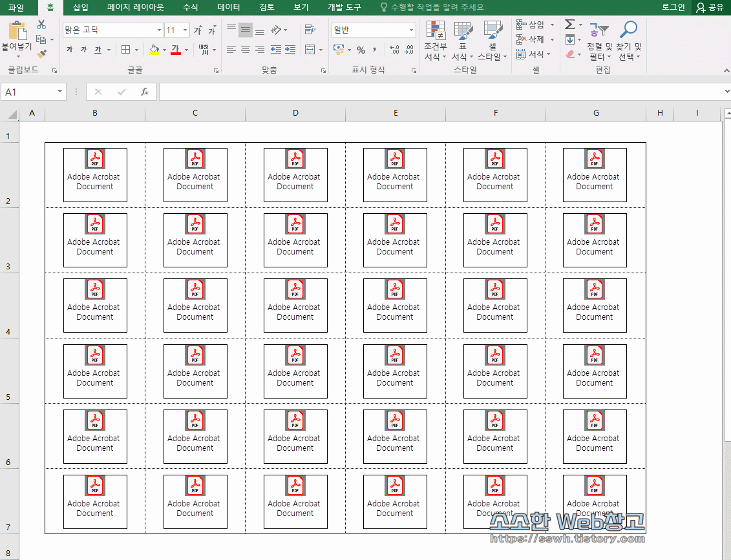
Task: Click 서식 format cells button
Action: coord(534,54)
